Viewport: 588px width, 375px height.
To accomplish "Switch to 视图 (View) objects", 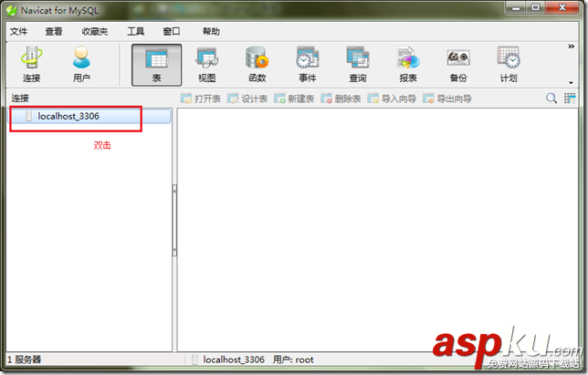I will click(206, 65).
